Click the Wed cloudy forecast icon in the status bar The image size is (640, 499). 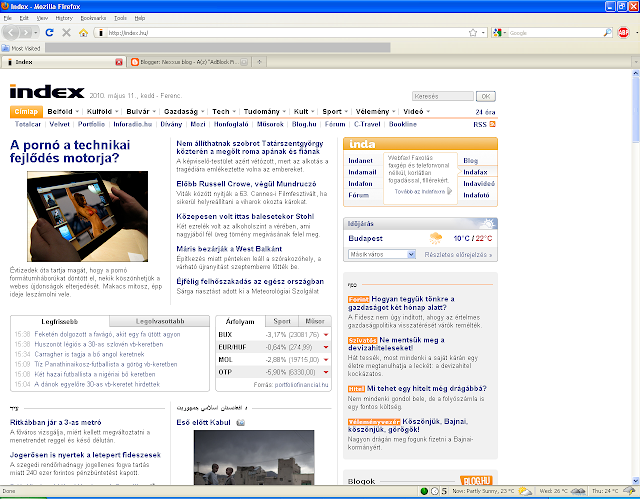[578, 491]
